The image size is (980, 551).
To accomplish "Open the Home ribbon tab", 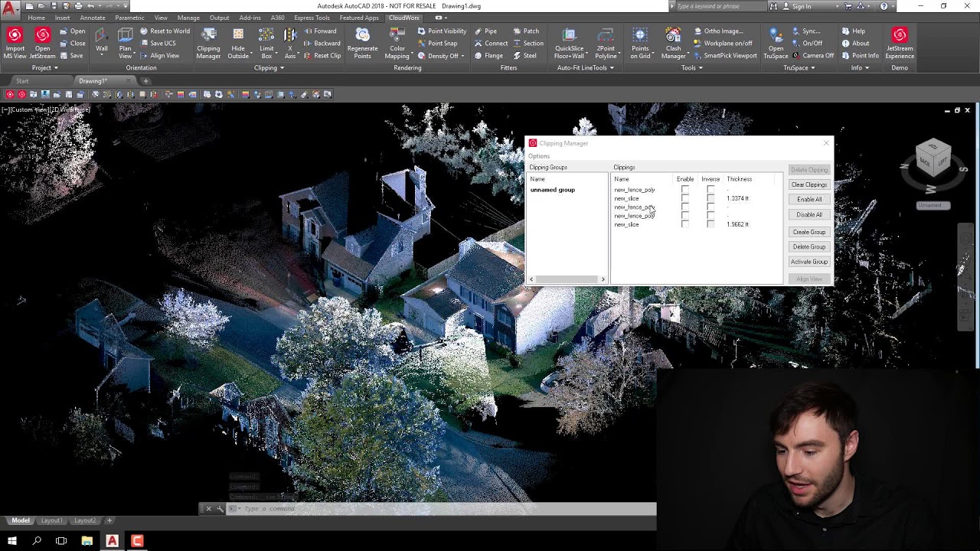I will 36,18.
